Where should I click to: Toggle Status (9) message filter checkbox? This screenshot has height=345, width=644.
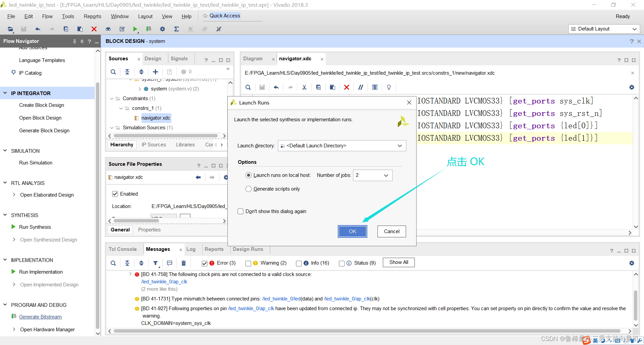tap(342, 264)
